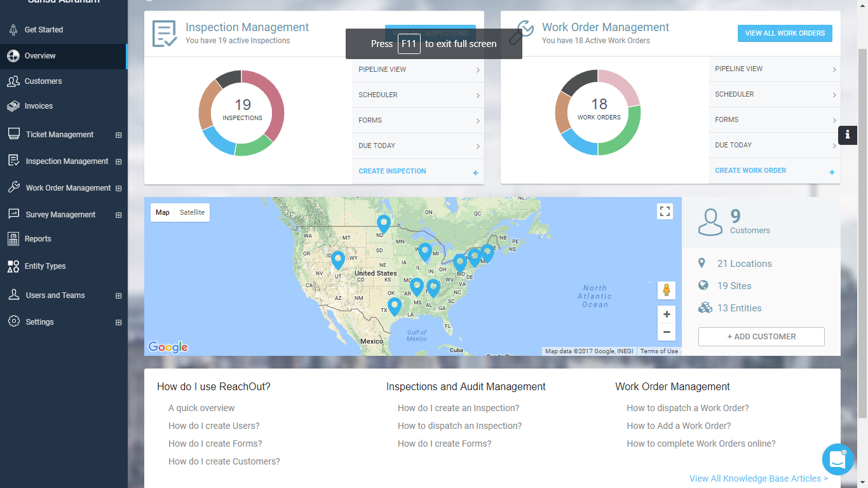
Task: Open Inspection Scheduler menu item
Action: (418, 95)
